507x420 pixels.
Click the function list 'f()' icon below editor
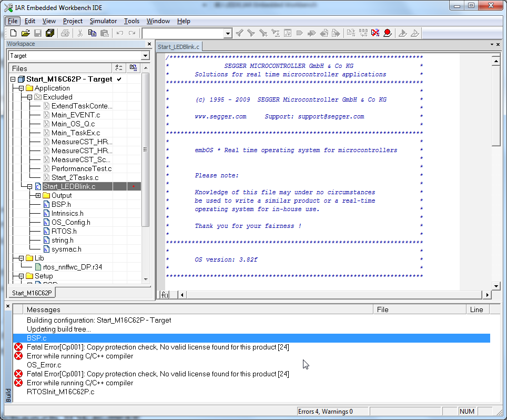tap(165, 295)
